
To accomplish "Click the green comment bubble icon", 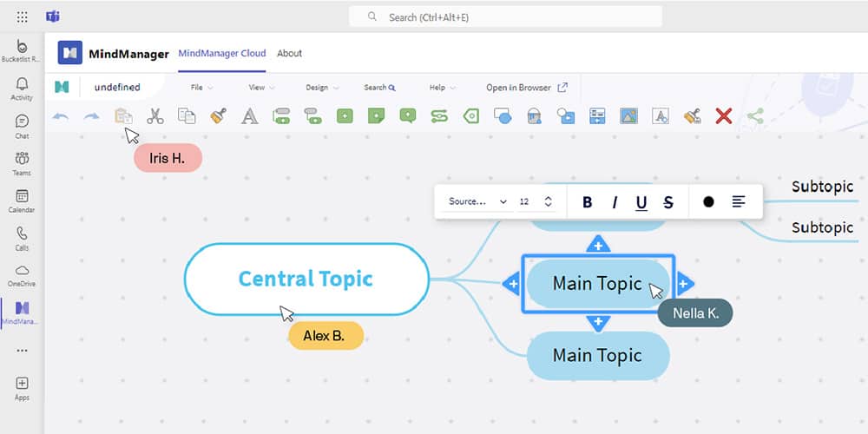I will 408,115.
